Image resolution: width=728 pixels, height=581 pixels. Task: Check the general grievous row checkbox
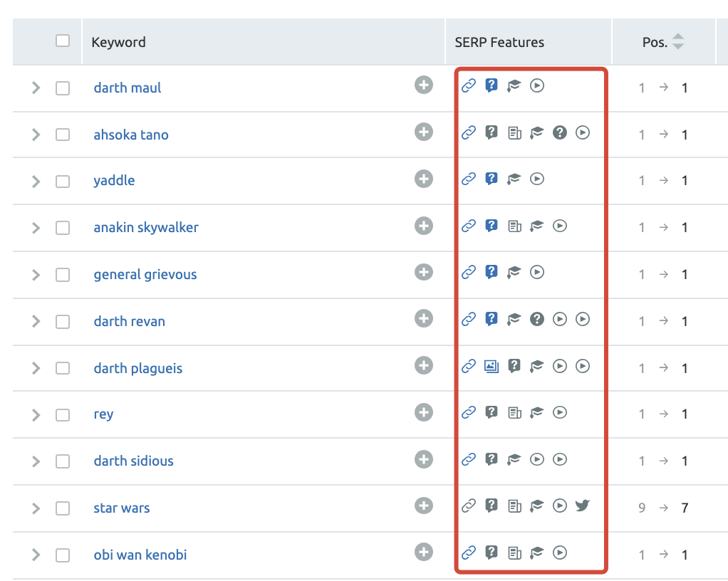63,275
